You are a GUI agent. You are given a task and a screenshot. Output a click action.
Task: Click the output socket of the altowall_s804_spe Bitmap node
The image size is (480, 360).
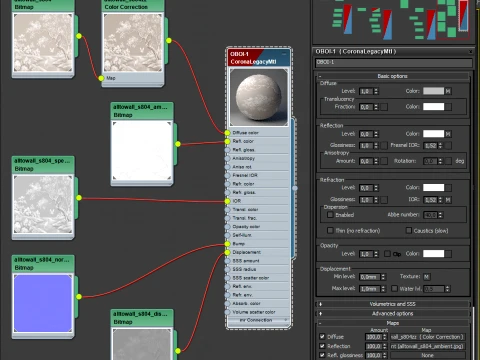(79, 198)
